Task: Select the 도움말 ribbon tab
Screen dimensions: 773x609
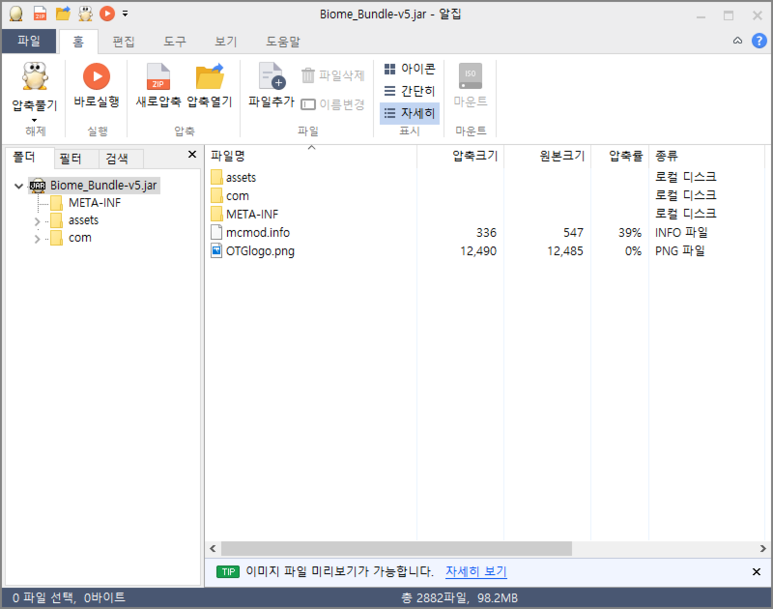Action: 282,42
